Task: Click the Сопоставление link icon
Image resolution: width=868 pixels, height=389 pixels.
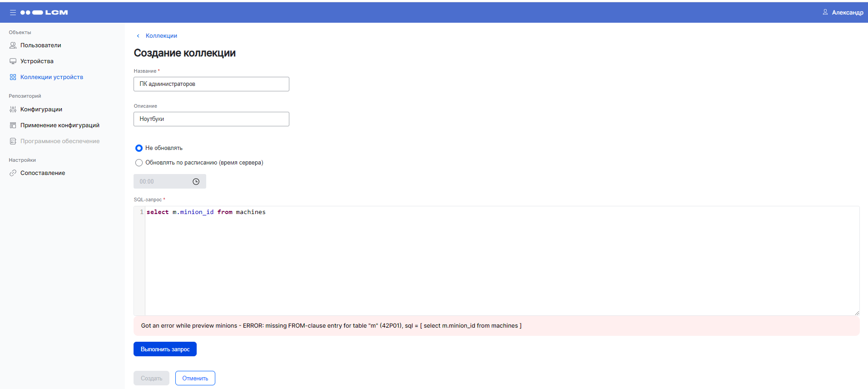Action: [x=13, y=173]
